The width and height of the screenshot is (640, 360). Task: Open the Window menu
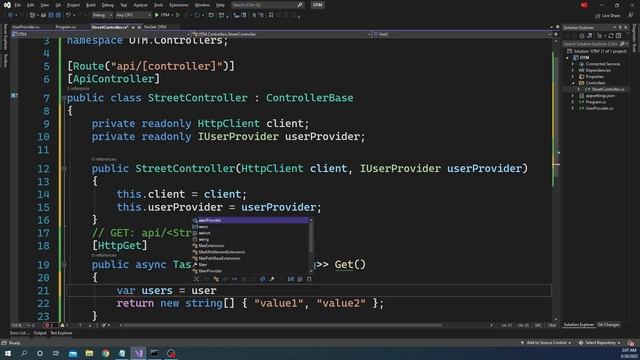(202, 5)
